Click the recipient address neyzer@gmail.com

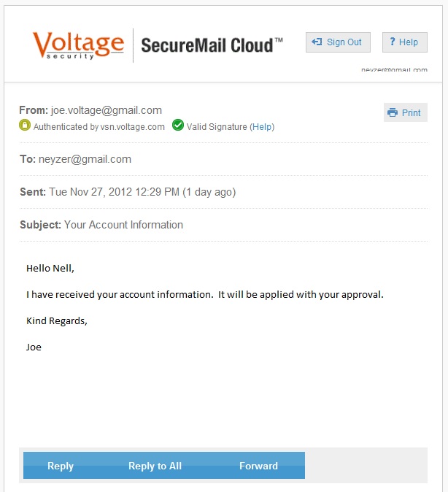pyautogui.click(x=85, y=159)
